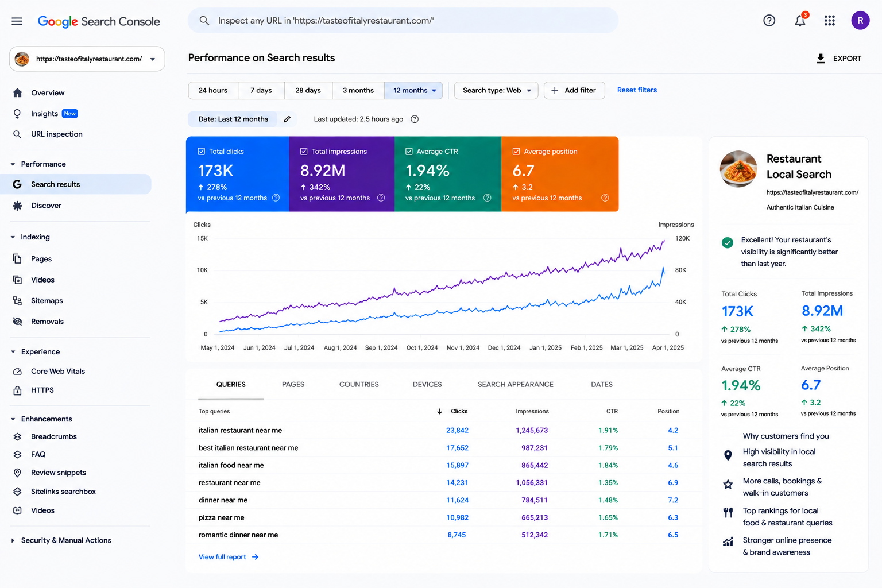The height and width of the screenshot is (588, 882).
Task: Switch to the Devices tab
Action: click(427, 385)
